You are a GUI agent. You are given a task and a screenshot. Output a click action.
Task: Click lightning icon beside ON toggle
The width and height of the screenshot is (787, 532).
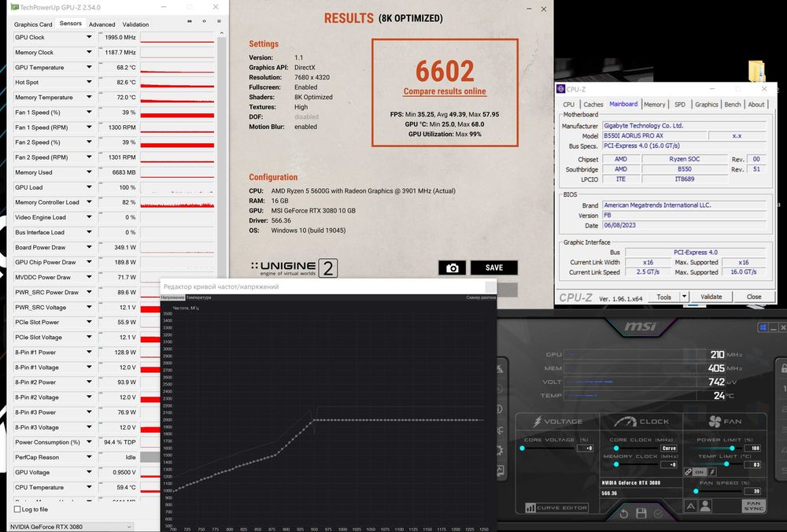click(712, 471)
